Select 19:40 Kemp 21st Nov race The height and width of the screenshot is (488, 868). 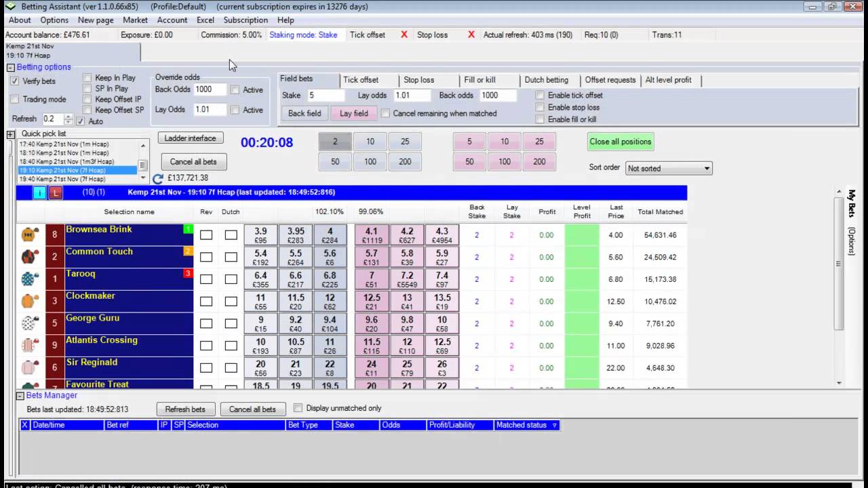78,179
